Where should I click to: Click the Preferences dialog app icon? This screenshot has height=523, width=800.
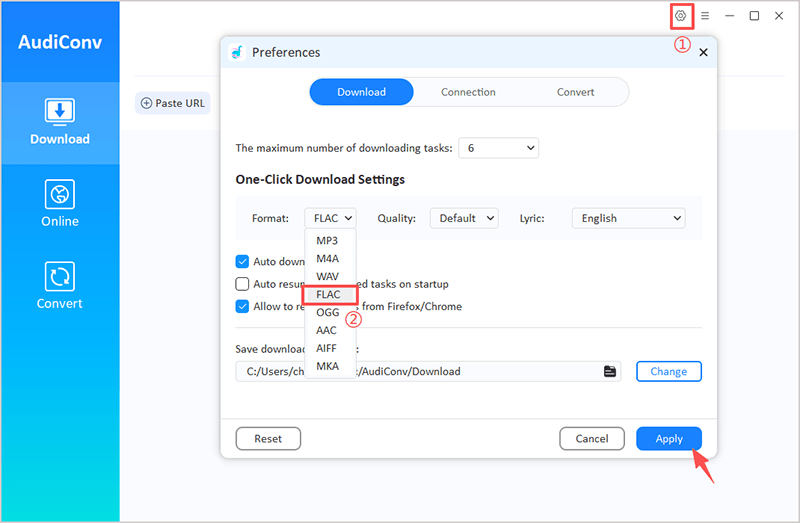click(237, 52)
